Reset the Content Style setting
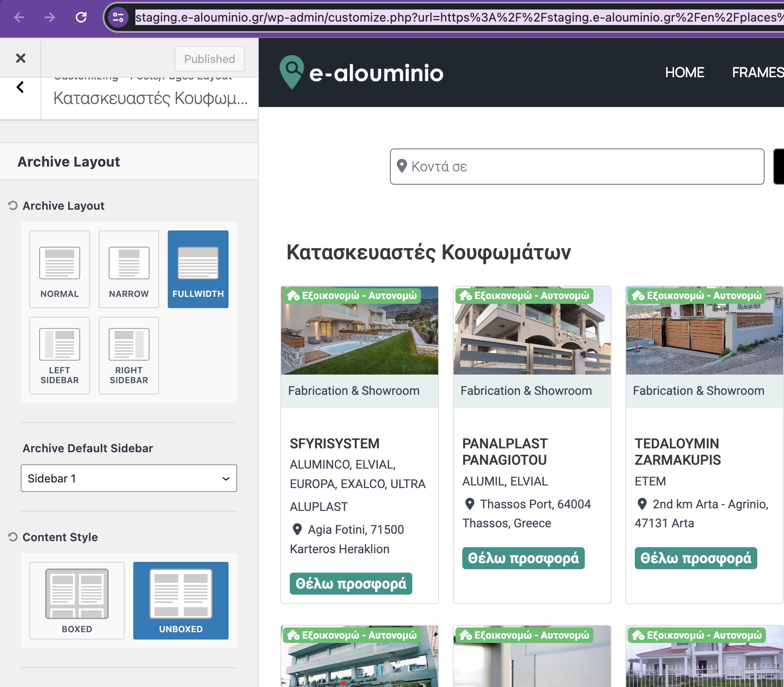Image resolution: width=784 pixels, height=687 pixels. click(13, 537)
